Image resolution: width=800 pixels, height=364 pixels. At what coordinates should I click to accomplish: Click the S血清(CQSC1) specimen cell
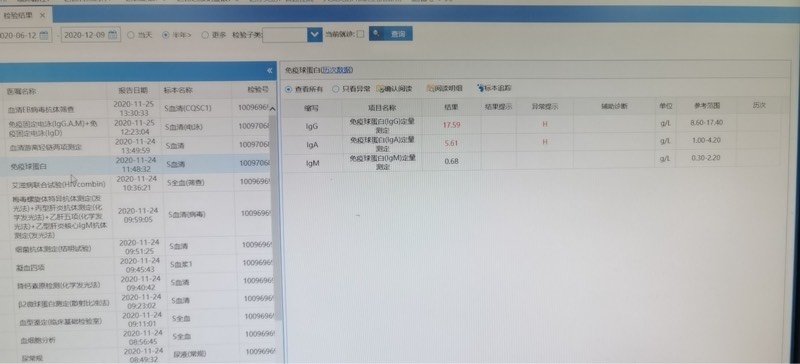click(x=187, y=108)
